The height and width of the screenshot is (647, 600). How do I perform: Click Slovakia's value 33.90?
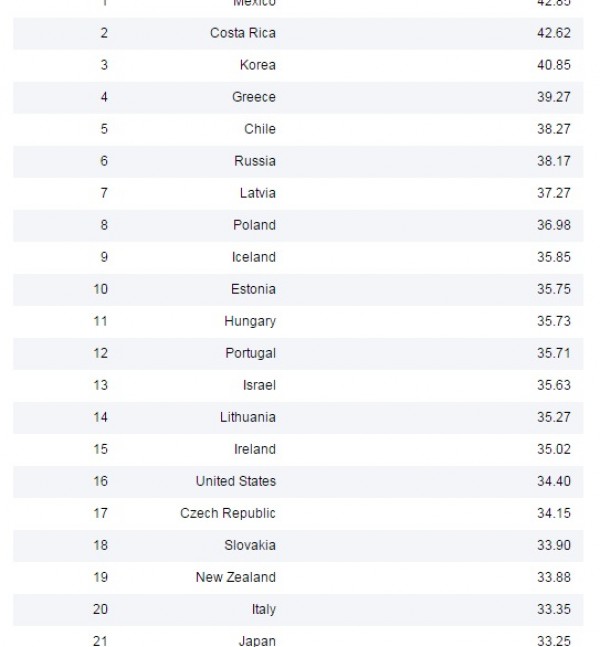(x=554, y=545)
